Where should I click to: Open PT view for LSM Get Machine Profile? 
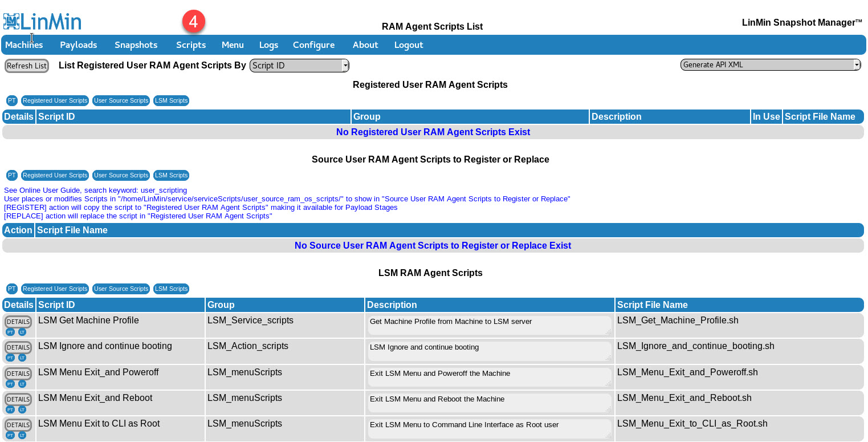(10, 331)
